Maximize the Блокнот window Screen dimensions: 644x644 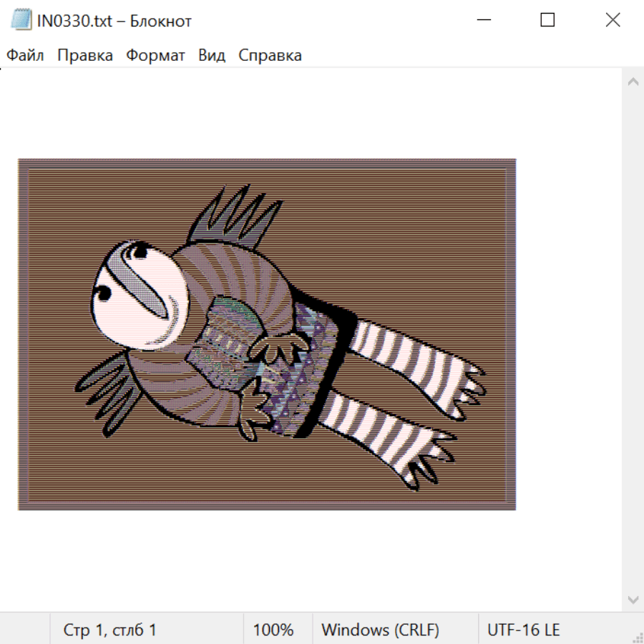547,20
